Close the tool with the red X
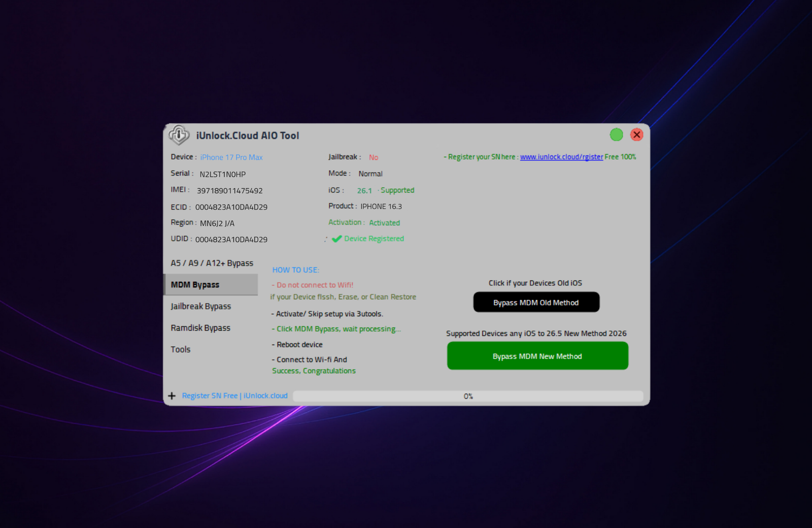812x528 pixels. click(x=636, y=135)
